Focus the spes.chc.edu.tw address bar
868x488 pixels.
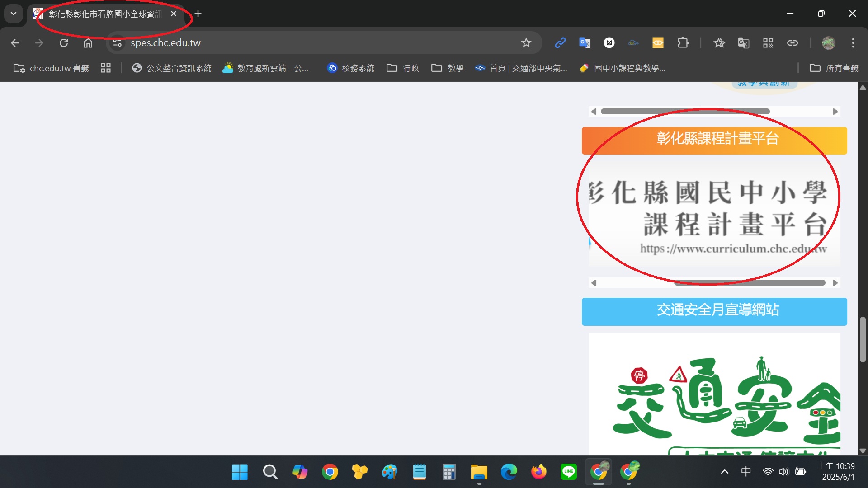[x=324, y=43]
